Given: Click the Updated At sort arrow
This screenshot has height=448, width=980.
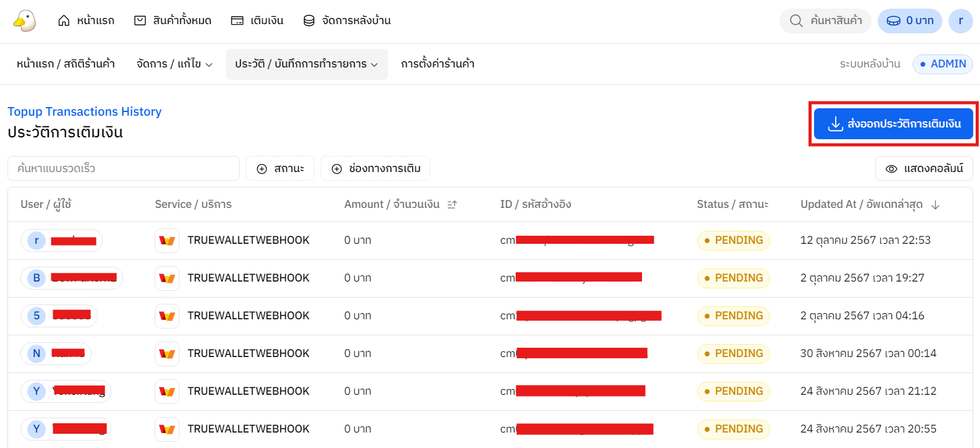Looking at the screenshot, I should click(935, 205).
